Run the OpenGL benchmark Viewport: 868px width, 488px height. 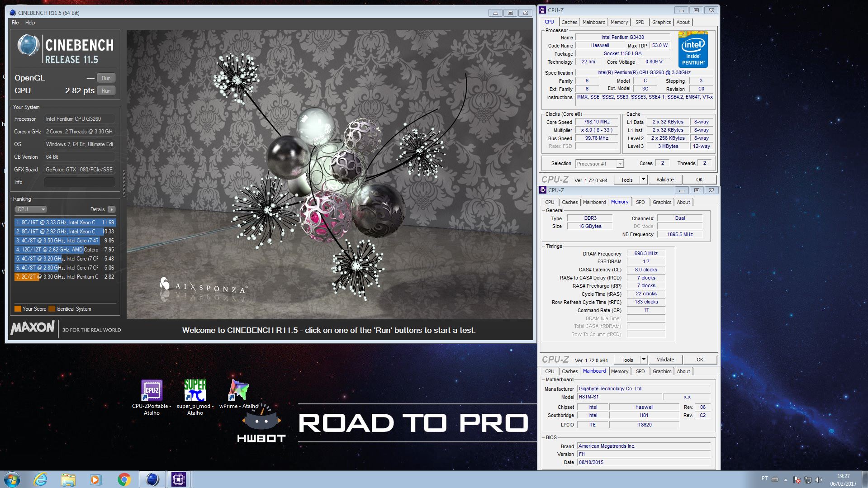106,78
